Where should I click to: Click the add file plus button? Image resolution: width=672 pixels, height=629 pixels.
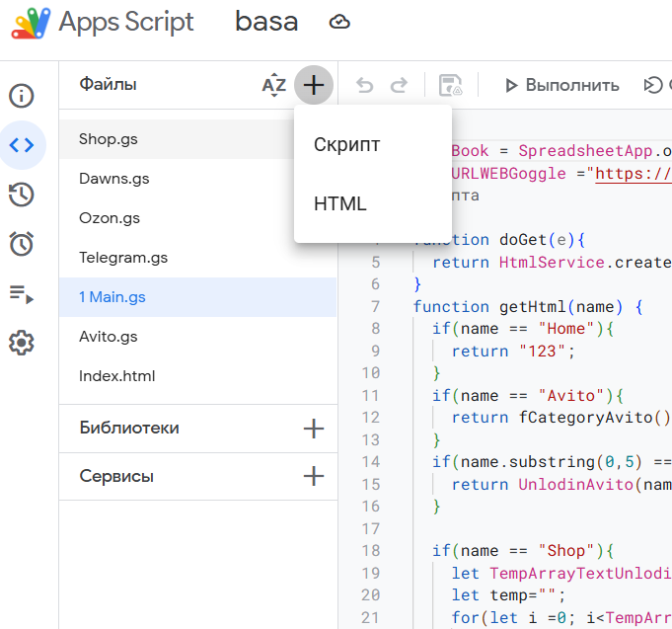(x=314, y=85)
